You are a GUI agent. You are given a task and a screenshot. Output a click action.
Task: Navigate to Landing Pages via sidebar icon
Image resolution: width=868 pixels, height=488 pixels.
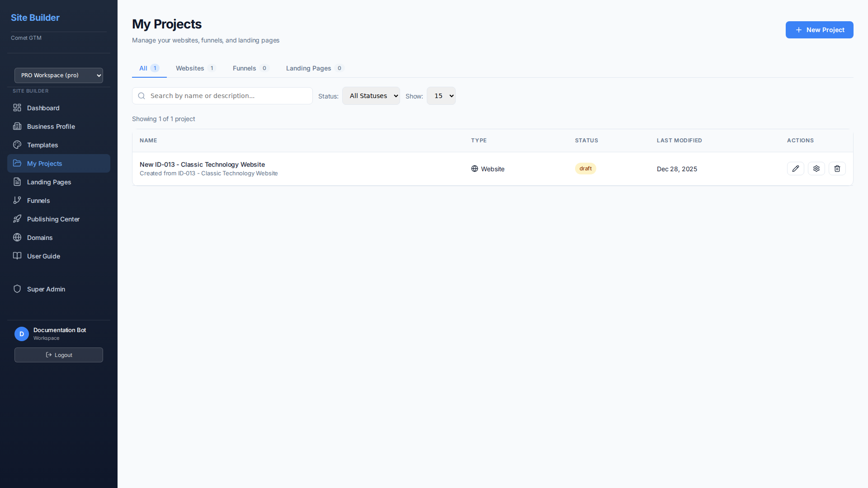48,182
